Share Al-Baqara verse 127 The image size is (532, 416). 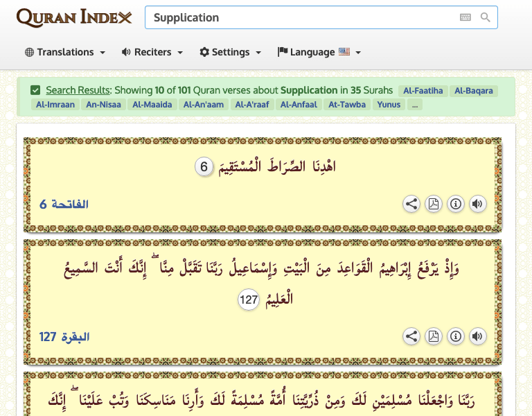click(x=411, y=336)
